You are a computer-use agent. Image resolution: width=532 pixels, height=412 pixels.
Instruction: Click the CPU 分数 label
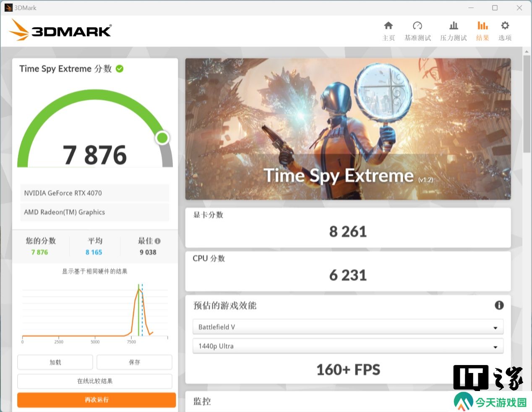pyautogui.click(x=209, y=258)
